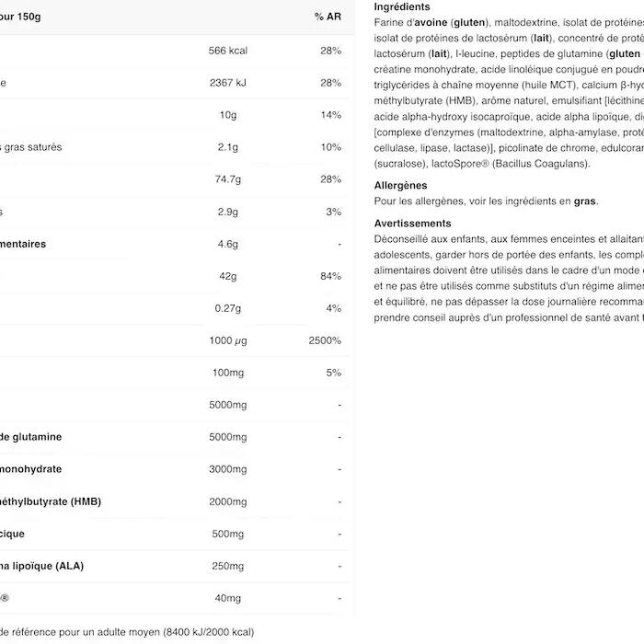
Task: Click the 1000 µg value
Action: 228,340
